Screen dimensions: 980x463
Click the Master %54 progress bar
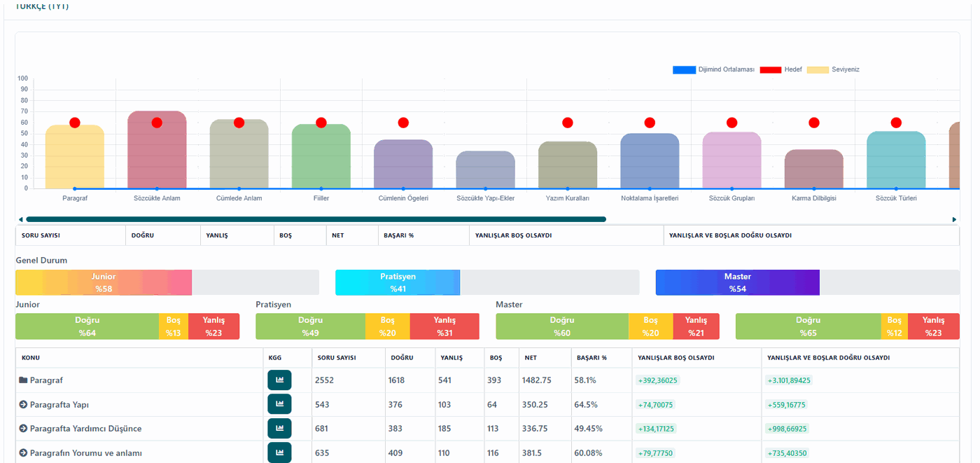(x=738, y=282)
